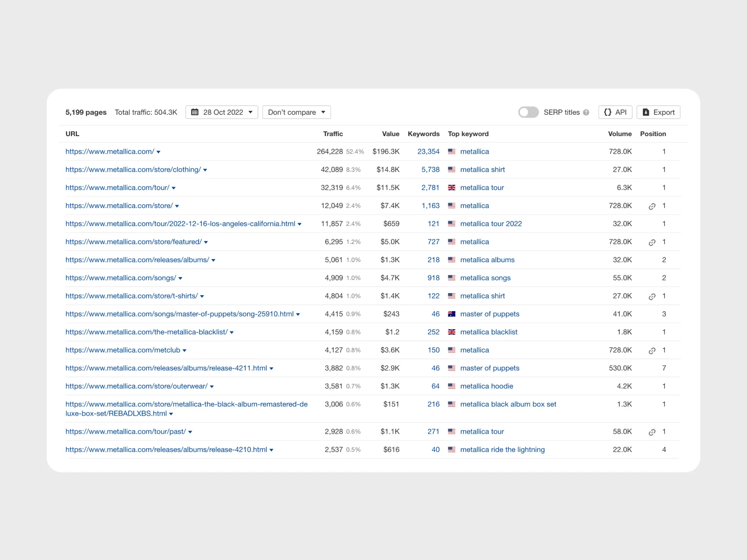Click the SERP titles help question-mark icon
Image resolution: width=747 pixels, height=560 pixels.
(x=586, y=112)
